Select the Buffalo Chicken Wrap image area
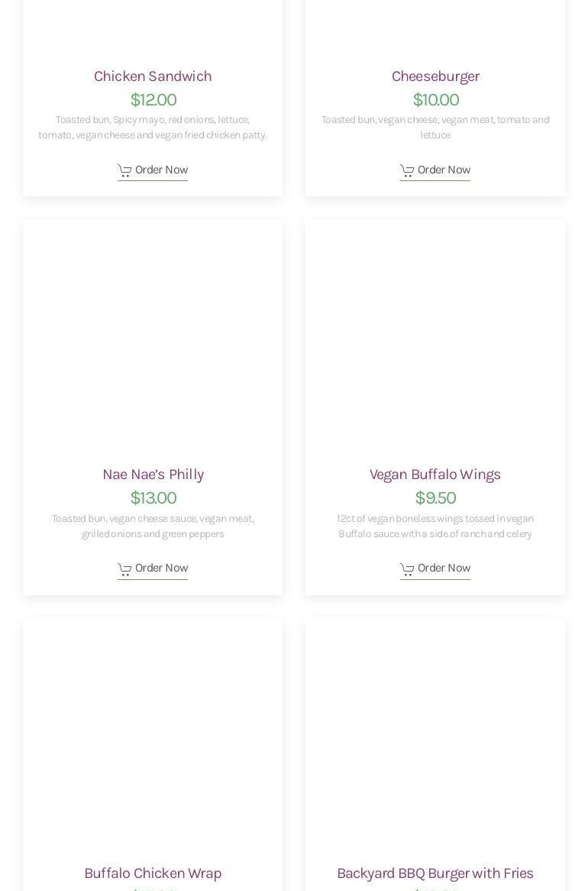Screen dimensions: 588x891 pyautogui.click(x=153, y=737)
